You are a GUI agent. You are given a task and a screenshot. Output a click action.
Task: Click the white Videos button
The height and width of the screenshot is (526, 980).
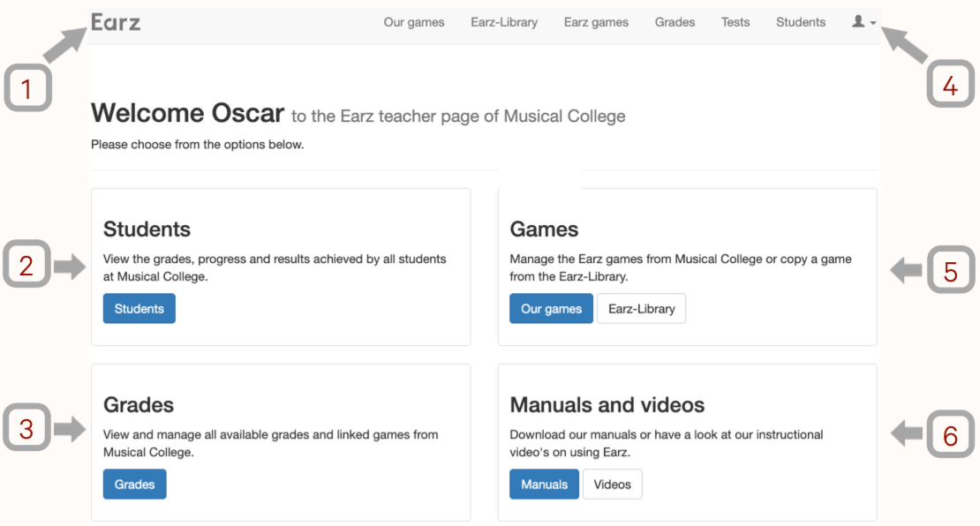tap(613, 485)
